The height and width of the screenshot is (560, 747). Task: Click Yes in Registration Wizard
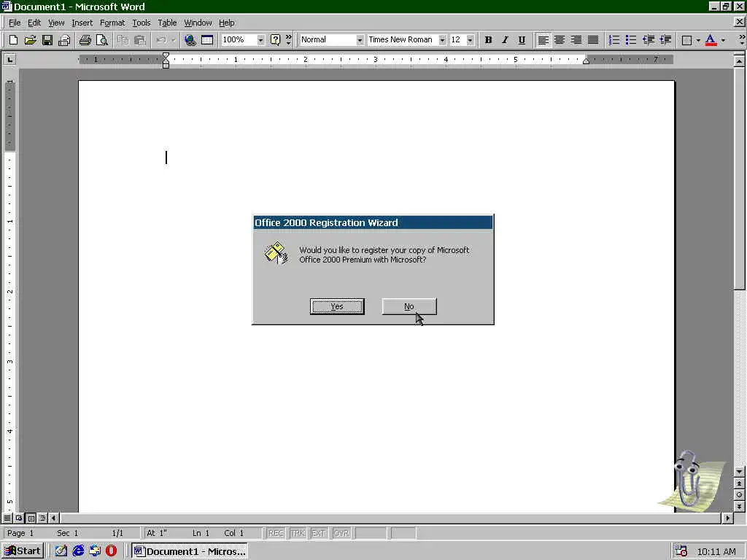(337, 306)
